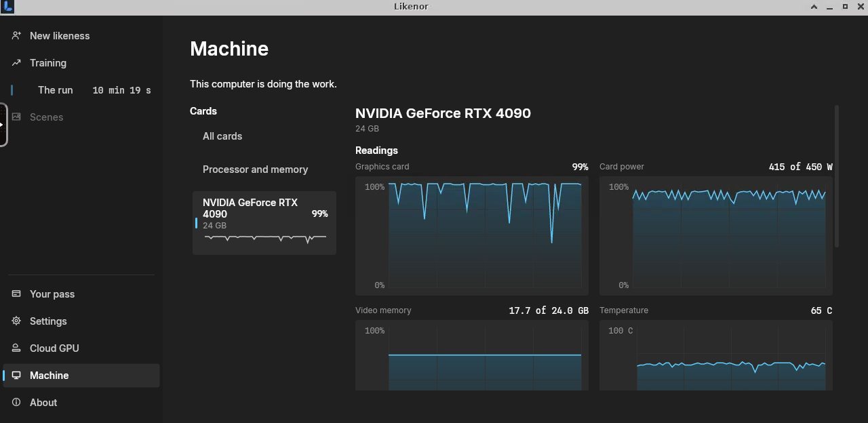Click the 'Cards' section heading
This screenshot has height=423, width=868.
click(203, 111)
